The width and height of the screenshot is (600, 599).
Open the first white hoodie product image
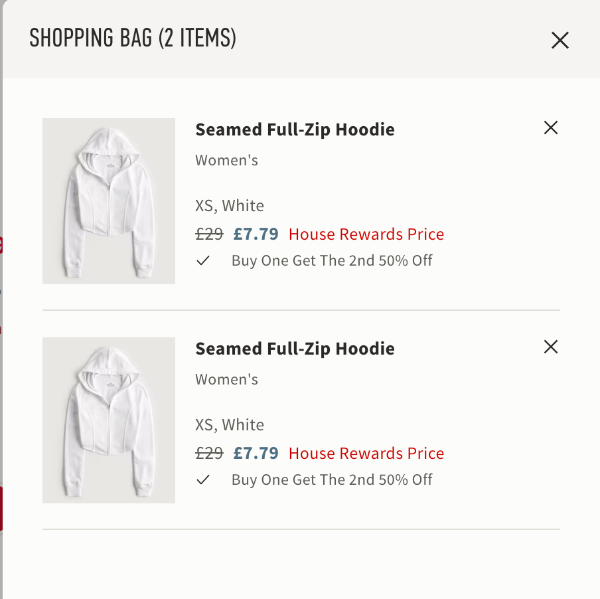(x=108, y=201)
